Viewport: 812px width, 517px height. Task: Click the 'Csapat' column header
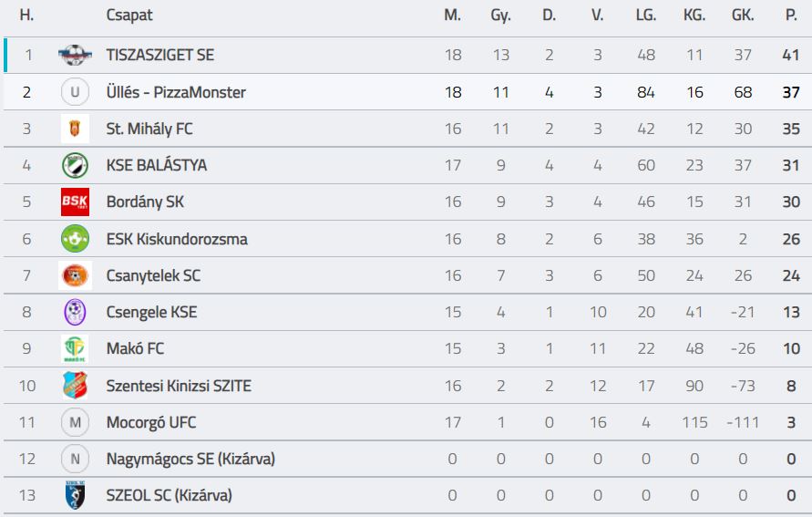click(129, 15)
